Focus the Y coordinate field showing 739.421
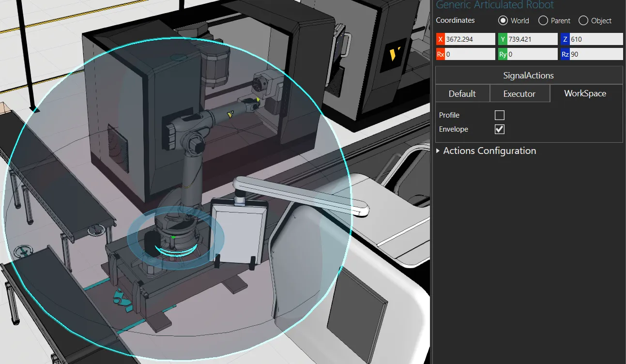 (x=532, y=39)
